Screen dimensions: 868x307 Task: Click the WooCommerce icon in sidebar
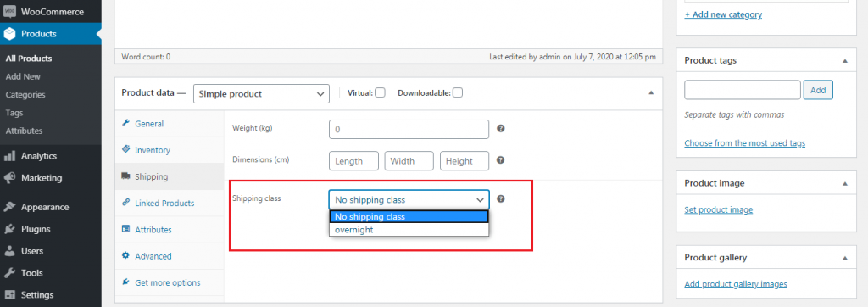coord(9,11)
